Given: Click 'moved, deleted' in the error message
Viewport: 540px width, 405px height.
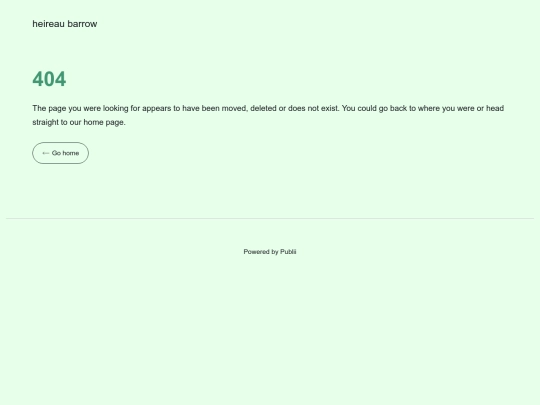Looking at the screenshot, I should (x=249, y=108).
